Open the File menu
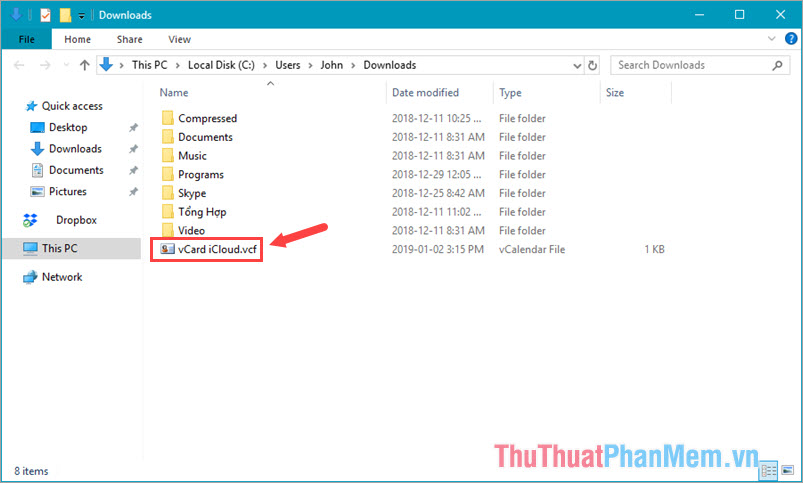 coord(27,39)
